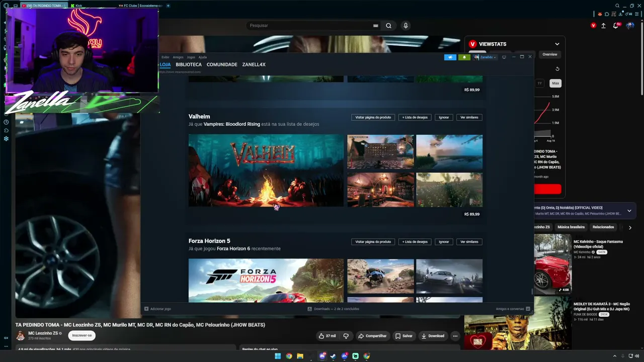View games similar to Forza Horizon 5
This screenshot has width=644, height=362.
tap(469, 242)
